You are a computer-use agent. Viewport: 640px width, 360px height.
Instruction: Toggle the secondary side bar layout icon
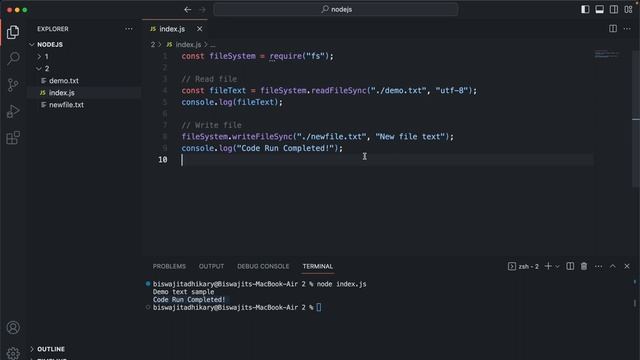click(x=613, y=9)
